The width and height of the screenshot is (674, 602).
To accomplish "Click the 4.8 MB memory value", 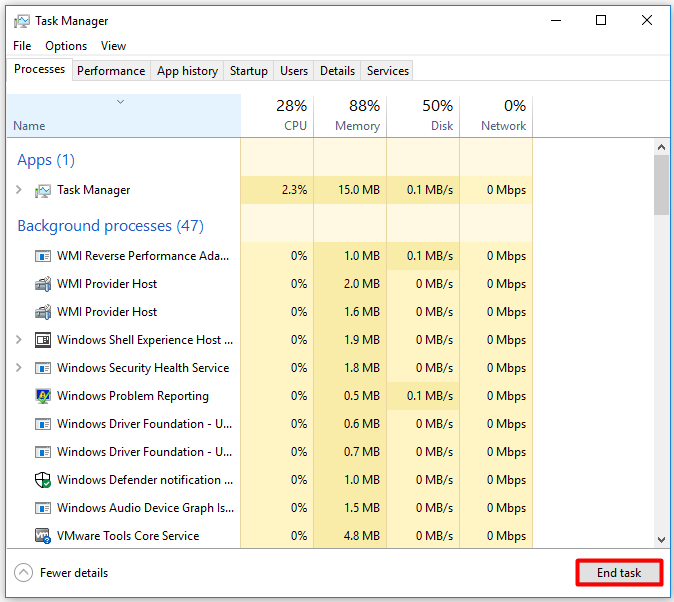I will pos(362,536).
